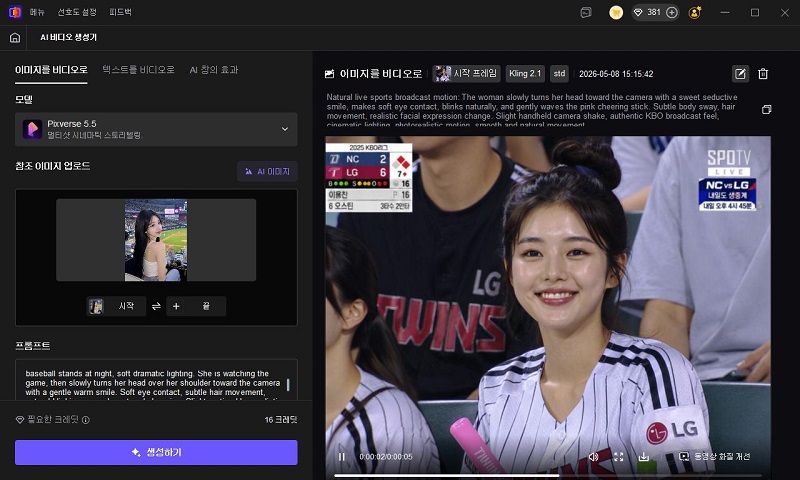Click the edit/regenerate pencil icon
The image size is (800, 480).
(740, 74)
